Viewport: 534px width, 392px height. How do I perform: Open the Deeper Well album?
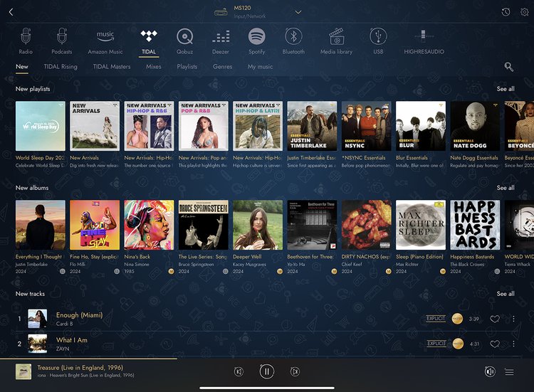pos(258,225)
